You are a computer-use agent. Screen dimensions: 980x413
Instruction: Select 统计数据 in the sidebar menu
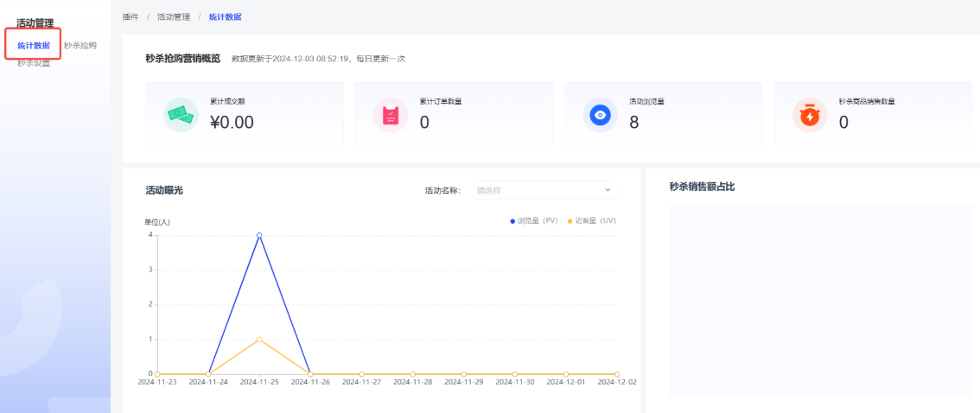34,46
